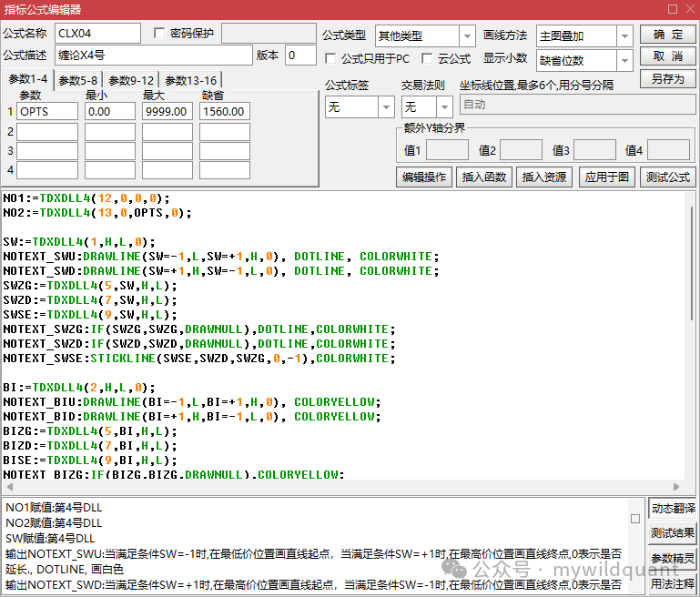Click parameter 1 最大 field 9999.00
Image resolution: width=700 pixels, height=597 pixels.
tap(167, 112)
